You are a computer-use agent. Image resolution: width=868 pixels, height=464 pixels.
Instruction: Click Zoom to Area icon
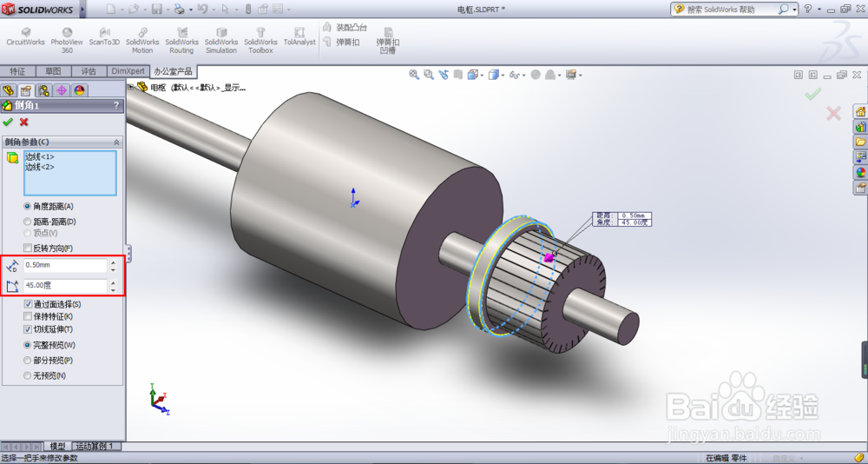[429, 75]
